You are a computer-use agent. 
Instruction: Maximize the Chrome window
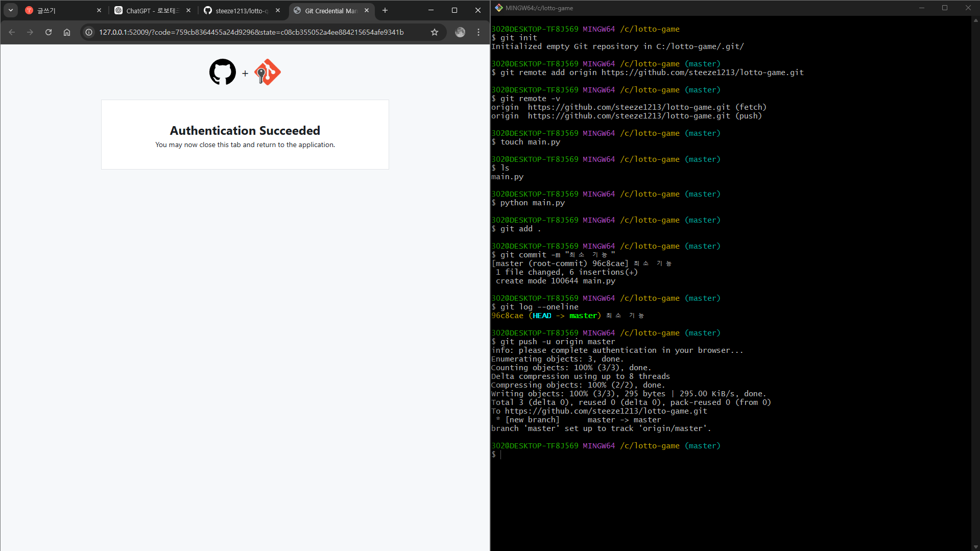point(455,10)
